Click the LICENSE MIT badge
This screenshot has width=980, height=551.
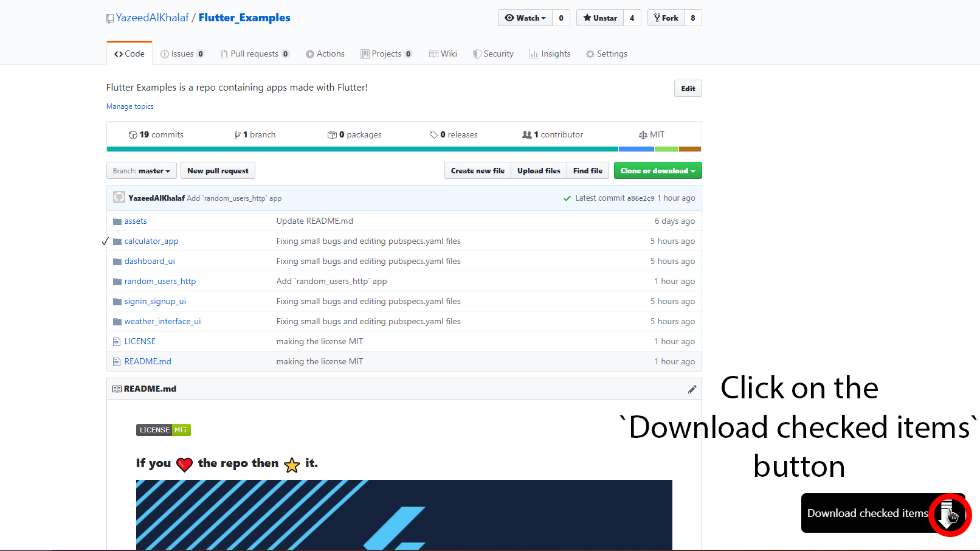(x=164, y=430)
